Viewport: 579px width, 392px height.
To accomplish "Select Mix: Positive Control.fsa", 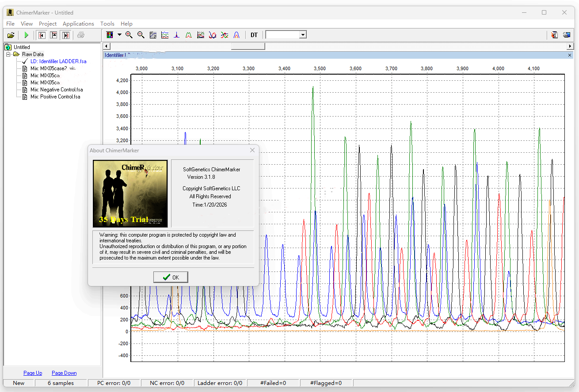I will (x=55, y=97).
